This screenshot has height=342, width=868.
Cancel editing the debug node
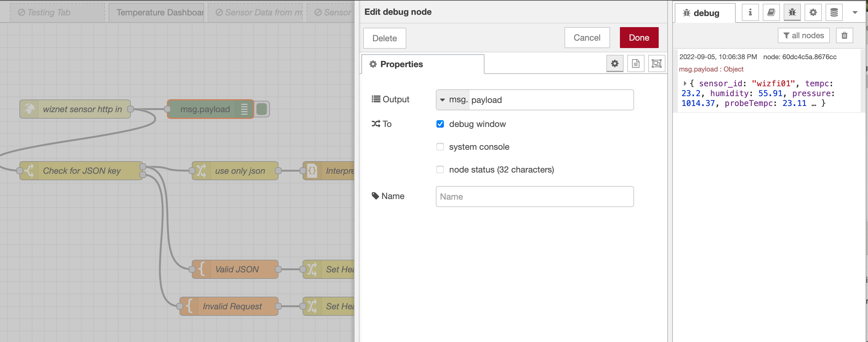(587, 38)
